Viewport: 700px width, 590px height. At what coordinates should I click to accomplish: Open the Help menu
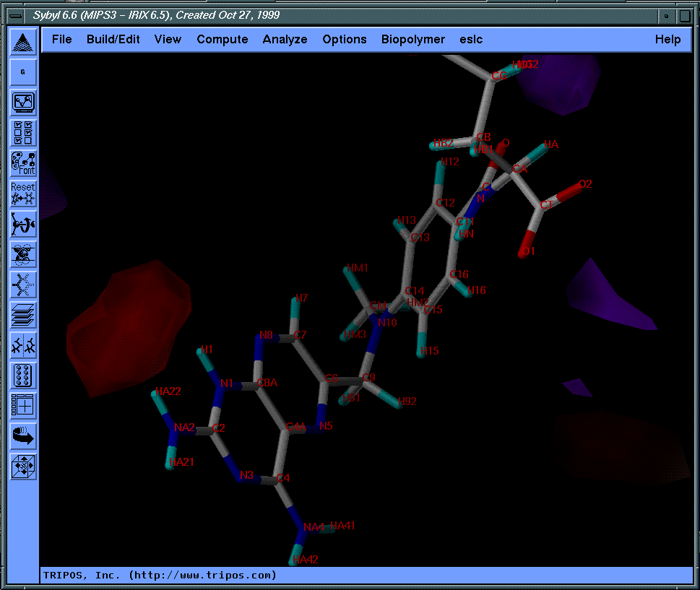coord(667,40)
